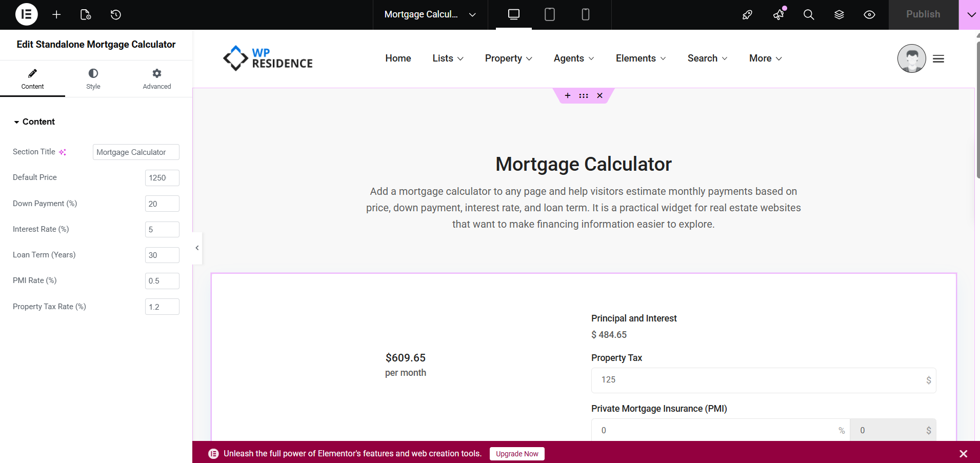Click the Publish button
The image size is (980, 463).
tap(923, 14)
